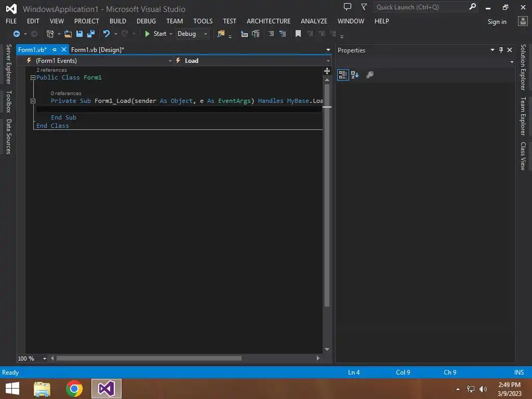Open the Team Explorer side tab
Screen dimensions: 532x399
(523, 116)
